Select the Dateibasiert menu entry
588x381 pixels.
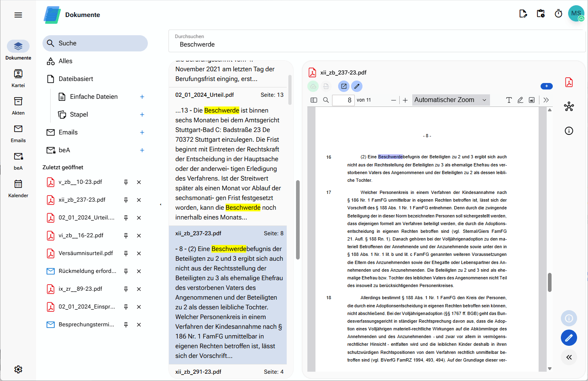(x=95, y=79)
